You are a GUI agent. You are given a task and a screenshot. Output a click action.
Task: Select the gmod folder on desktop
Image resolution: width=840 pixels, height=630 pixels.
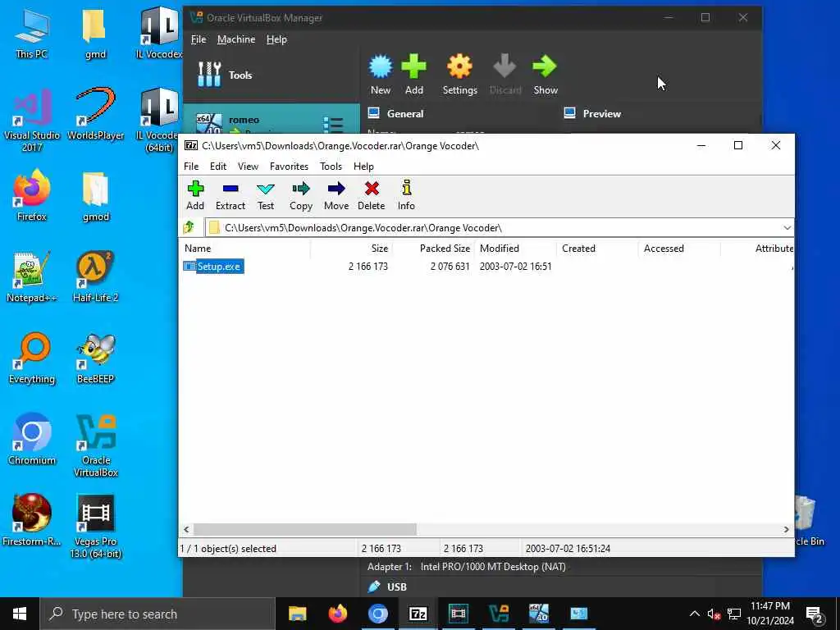(95, 197)
